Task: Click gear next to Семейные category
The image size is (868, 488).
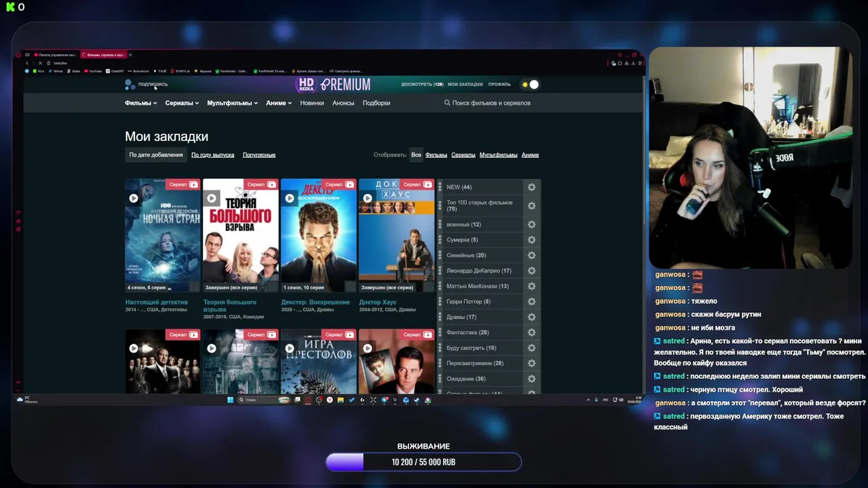Action: (x=532, y=256)
